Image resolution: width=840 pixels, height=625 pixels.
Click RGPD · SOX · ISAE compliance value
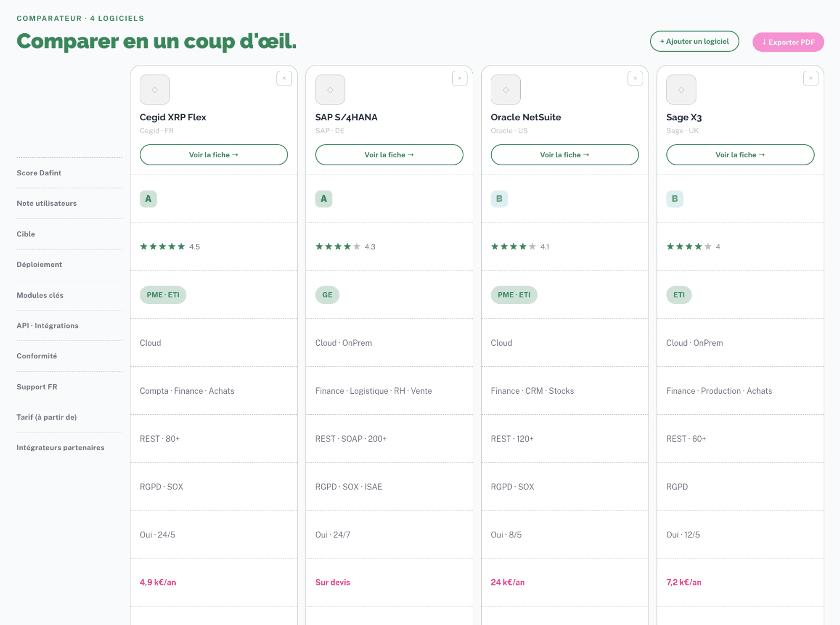point(349,487)
